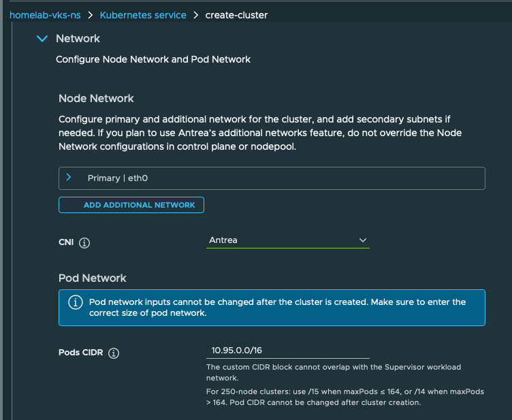The width and height of the screenshot is (512, 420).
Task: Click the 250-node clusters hint text
Action: tap(345, 397)
